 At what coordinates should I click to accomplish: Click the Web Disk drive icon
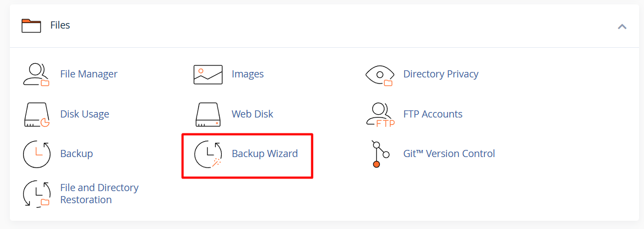(x=208, y=114)
